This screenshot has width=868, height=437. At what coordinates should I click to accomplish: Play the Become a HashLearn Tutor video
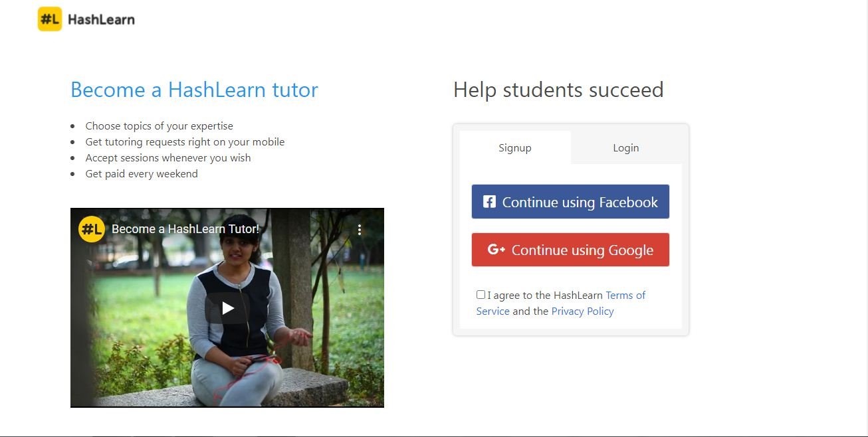click(227, 308)
